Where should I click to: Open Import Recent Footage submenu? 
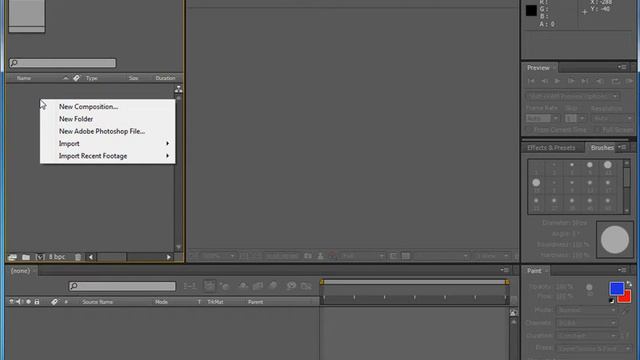pos(108,156)
